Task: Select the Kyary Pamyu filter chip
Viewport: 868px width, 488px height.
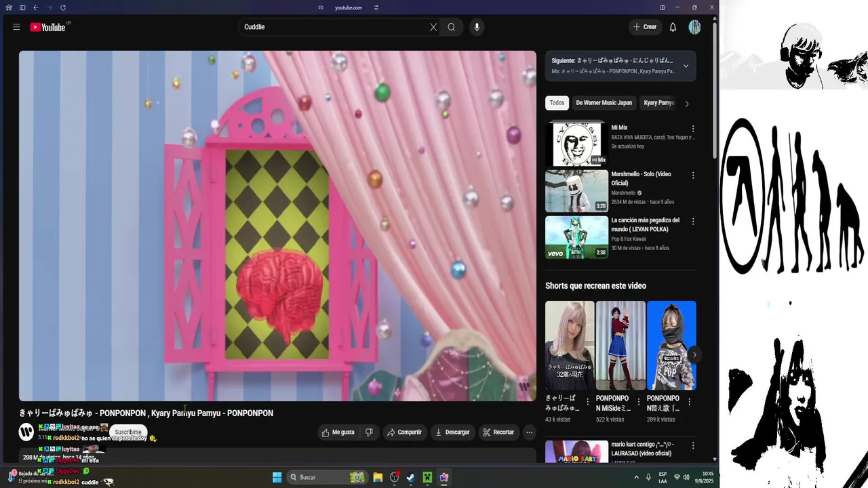Action: pos(658,103)
